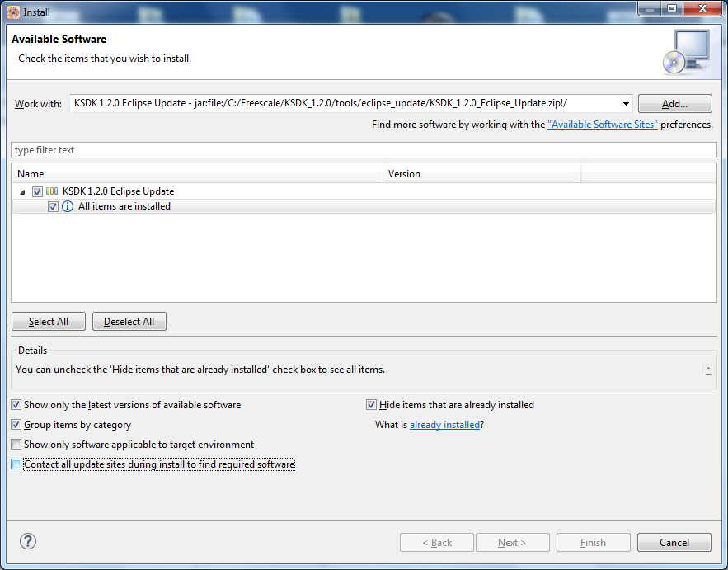
Task: Click the help question mark icon
Action: tap(28, 541)
